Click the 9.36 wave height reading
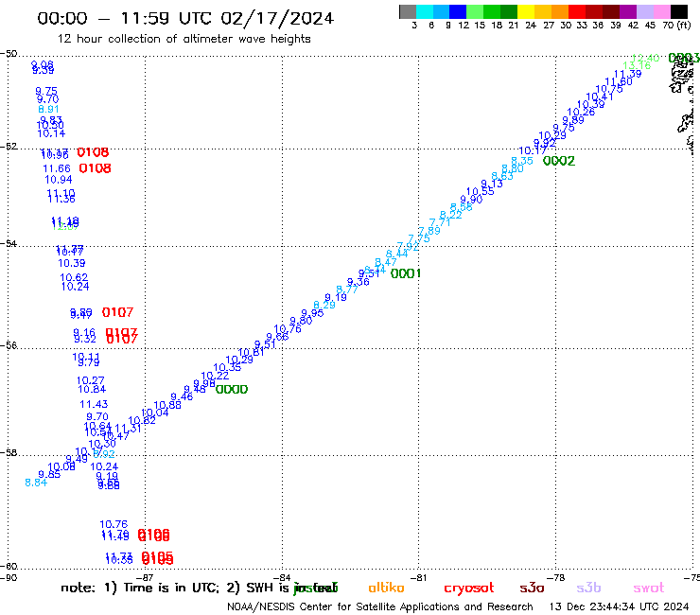 pos(358,282)
